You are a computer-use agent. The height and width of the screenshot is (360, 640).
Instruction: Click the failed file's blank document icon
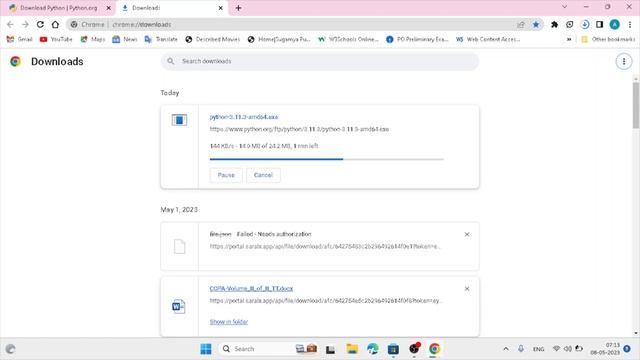coord(179,247)
